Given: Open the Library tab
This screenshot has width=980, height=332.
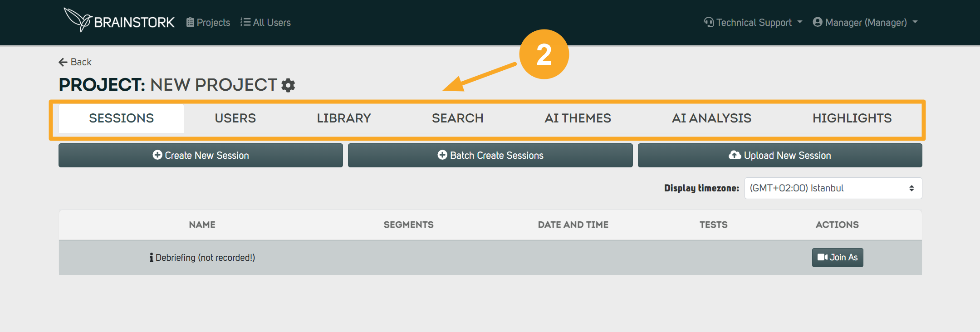Looking at the screenshot, I should click(x=344, y=118).
